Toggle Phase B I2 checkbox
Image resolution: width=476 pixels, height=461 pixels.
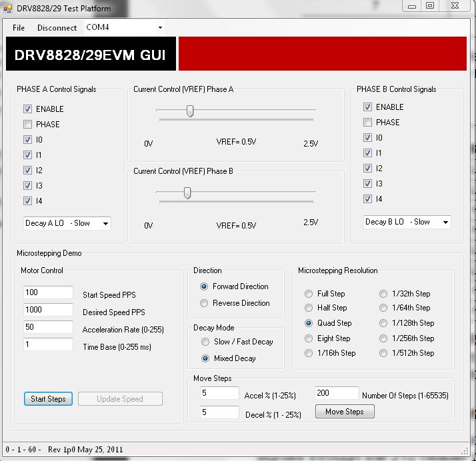(x=367, y=169)
